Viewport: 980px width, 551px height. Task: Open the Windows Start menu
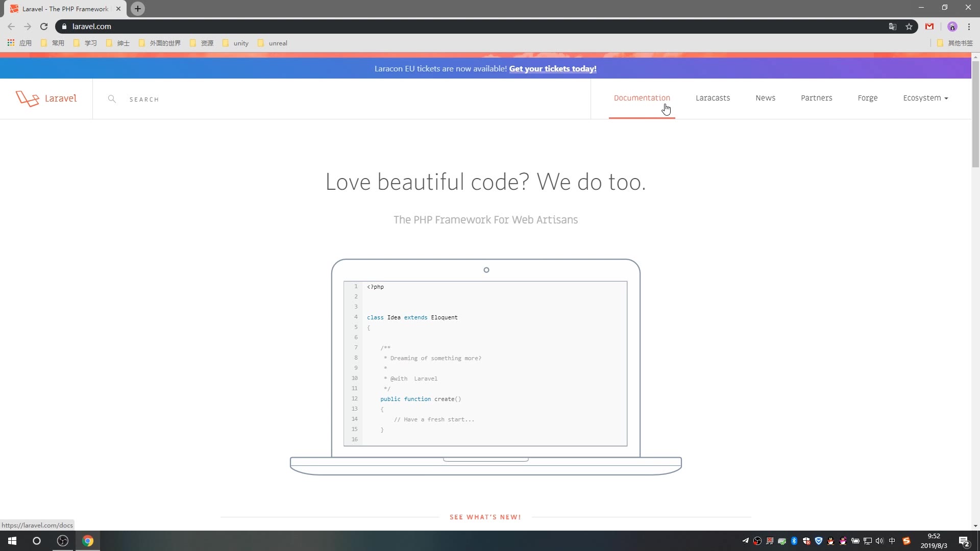tap(12, 541)
